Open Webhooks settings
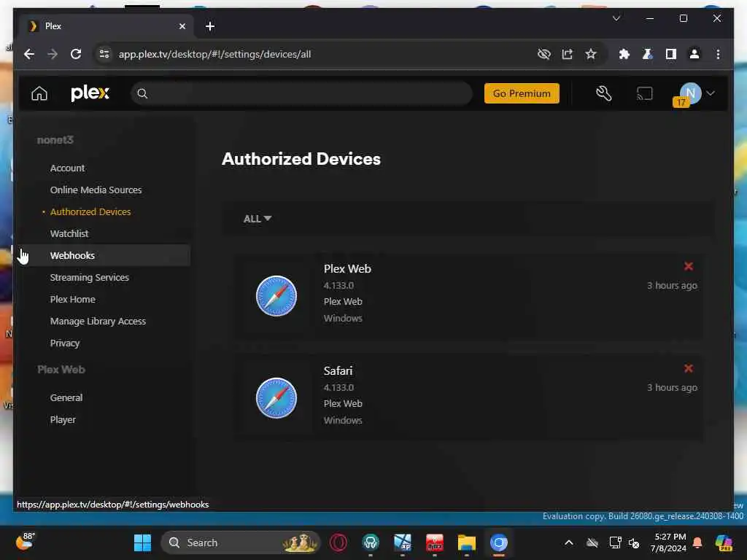Image resolution: width=747 pixels, height=560 pixels. pos(72,256)
